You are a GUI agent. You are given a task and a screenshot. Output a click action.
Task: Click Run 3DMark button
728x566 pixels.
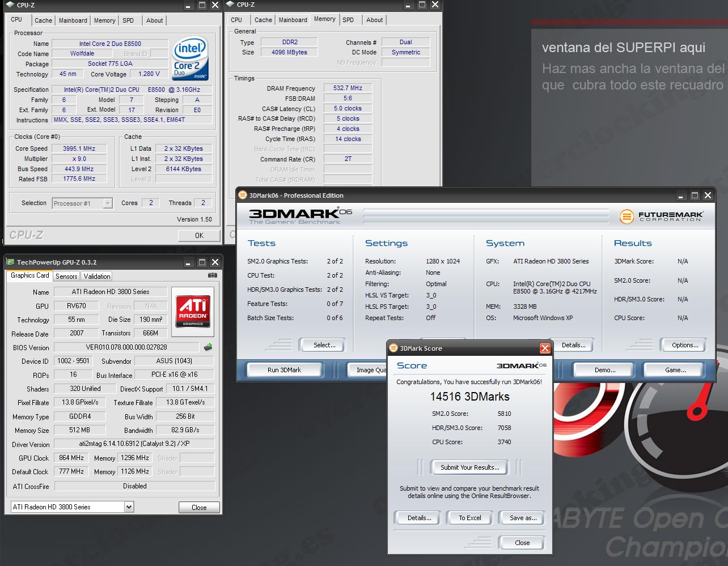pos(284,370)
